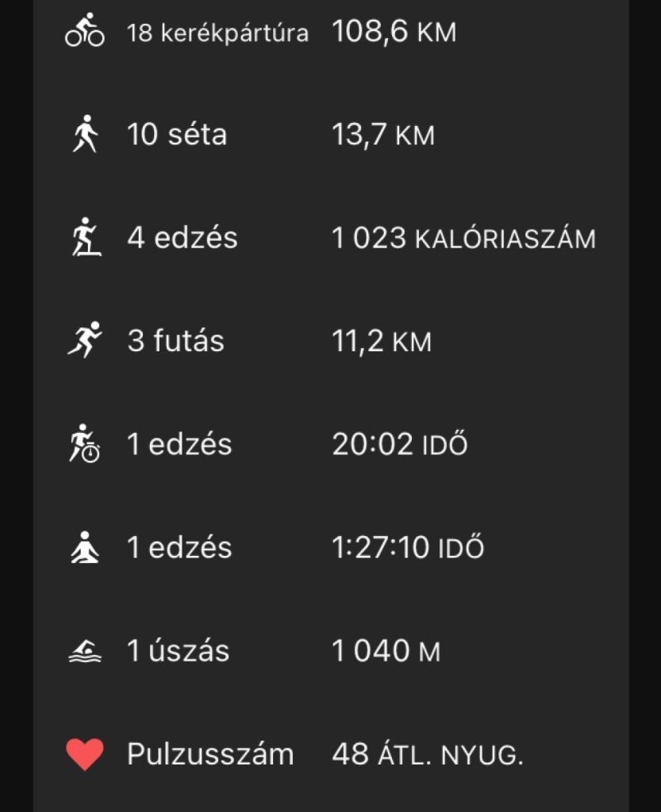Tap the 48 ÁTL. NYUG. value
The width and height of the screenshot is (661, 812).
[428, 755]
